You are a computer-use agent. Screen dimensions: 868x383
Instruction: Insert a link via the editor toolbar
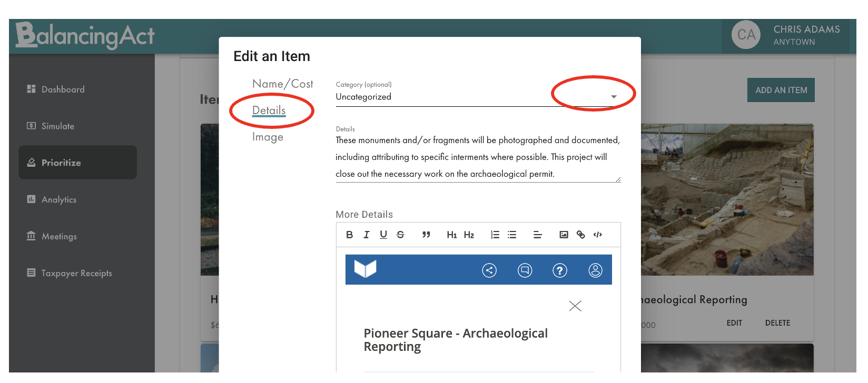(580, 235)
